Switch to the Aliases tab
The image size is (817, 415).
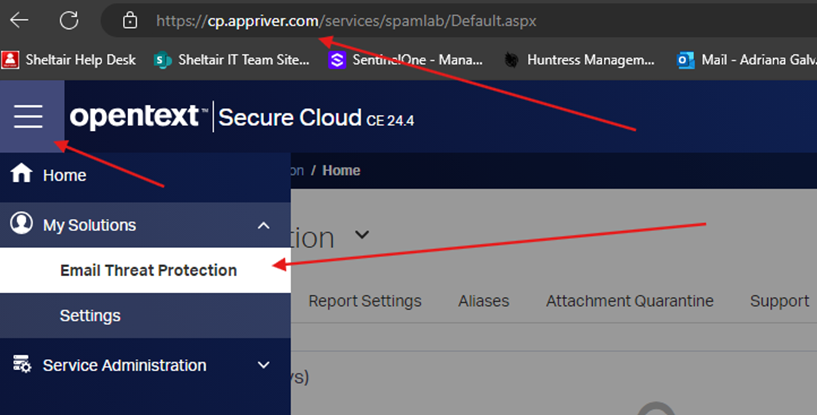484,301
